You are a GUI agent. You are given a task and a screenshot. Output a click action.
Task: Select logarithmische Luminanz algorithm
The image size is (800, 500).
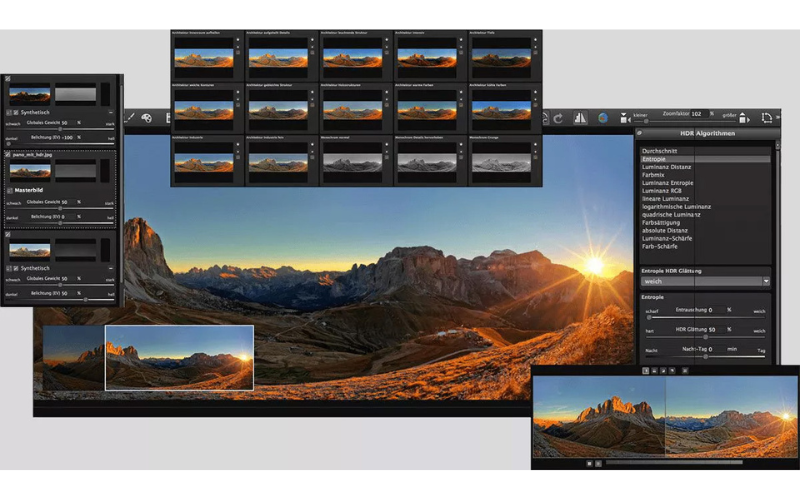click(705, 207)
